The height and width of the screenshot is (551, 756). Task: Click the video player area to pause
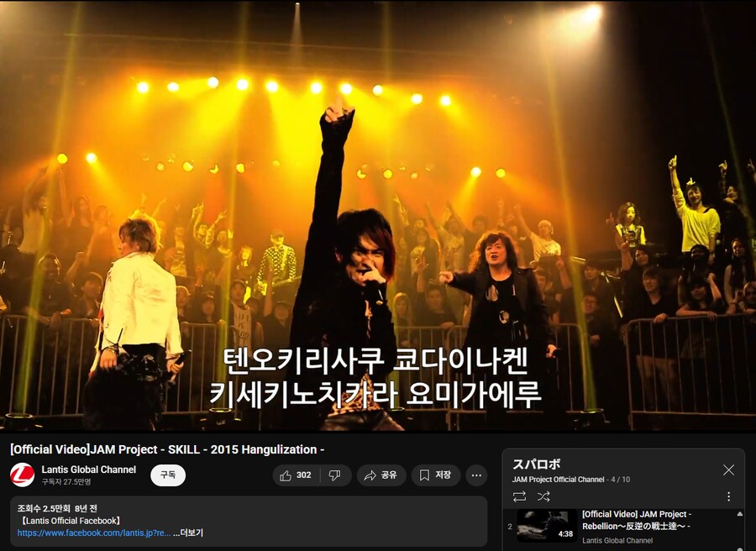(378, 216)
